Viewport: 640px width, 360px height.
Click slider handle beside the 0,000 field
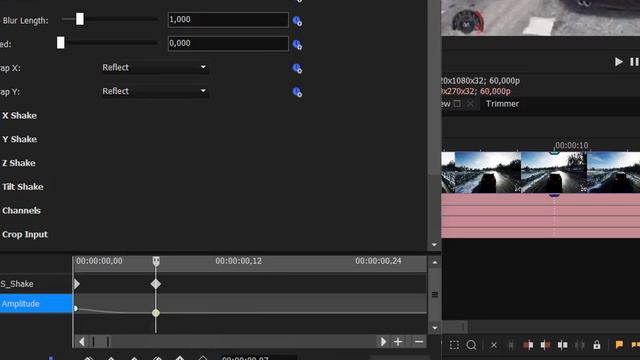point(60,42)
